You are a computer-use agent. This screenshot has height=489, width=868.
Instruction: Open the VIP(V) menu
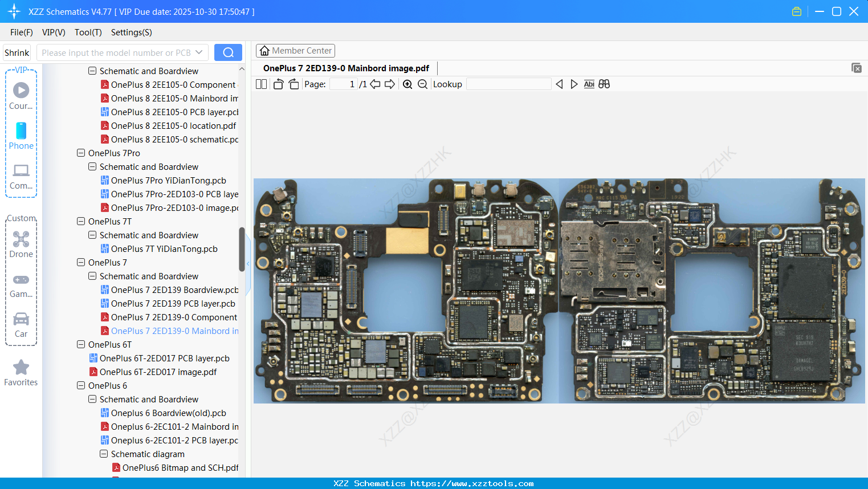coord(53,32)
